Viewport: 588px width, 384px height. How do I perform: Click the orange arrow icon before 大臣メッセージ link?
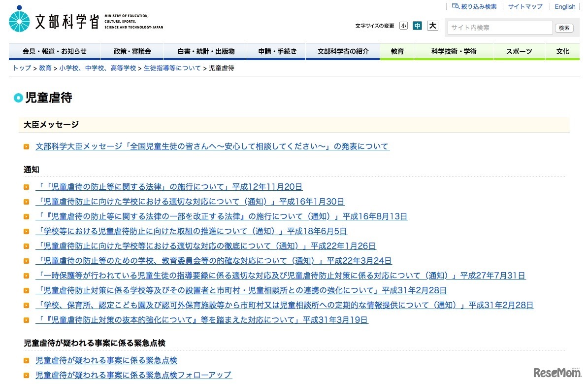pyautogui.click(x=26, y=146)
